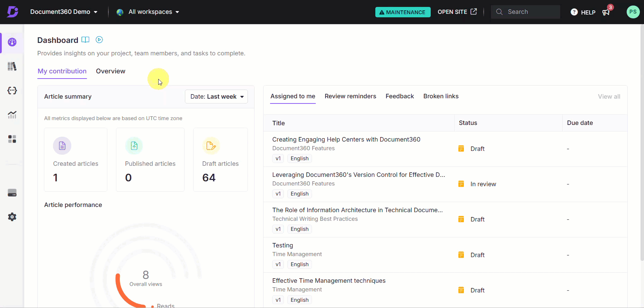The height and width of the screenshot is (308, 644).
Task: Click the Draft status icon for Testing
Action: pos(461,255)
